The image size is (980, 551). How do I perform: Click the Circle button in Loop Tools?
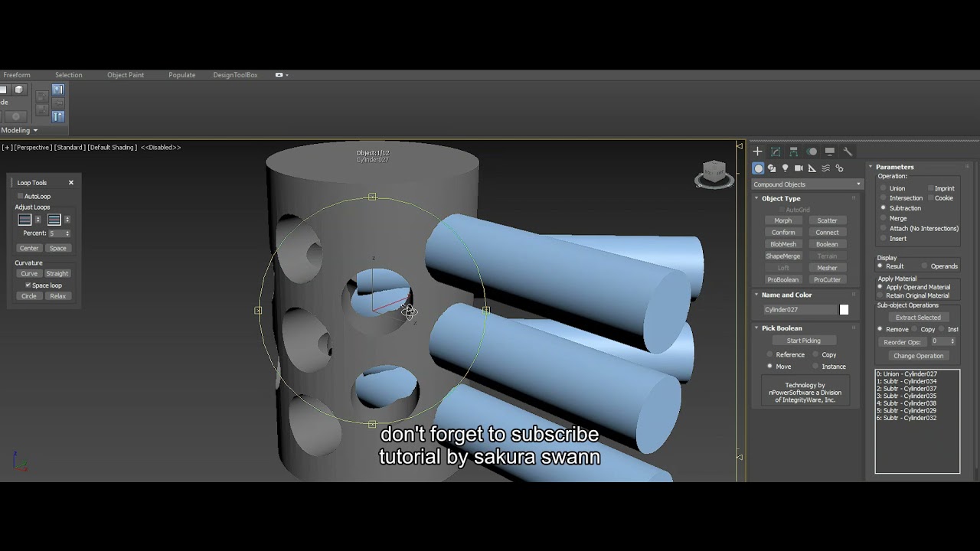[x=29, y=296]
